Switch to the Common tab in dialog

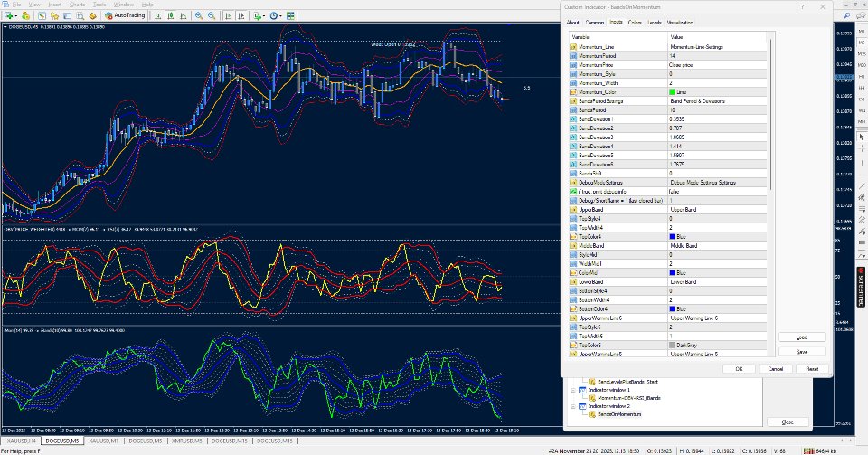[595, 23]
